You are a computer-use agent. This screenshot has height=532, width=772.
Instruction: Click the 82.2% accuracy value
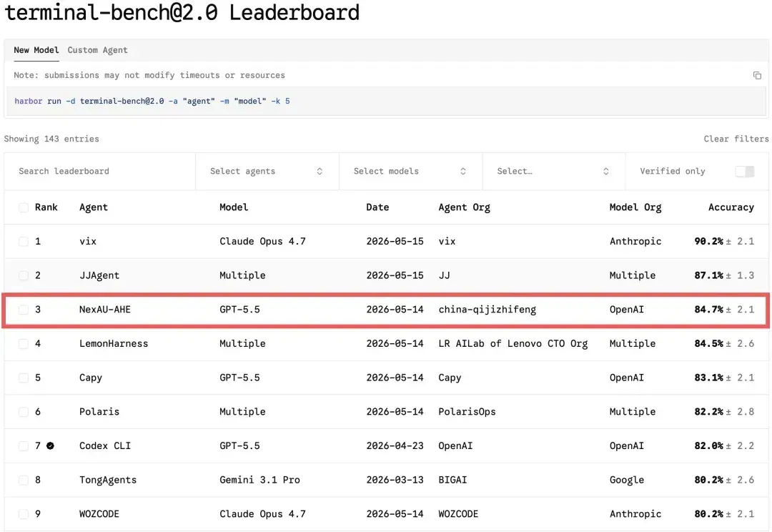[708, 412]
